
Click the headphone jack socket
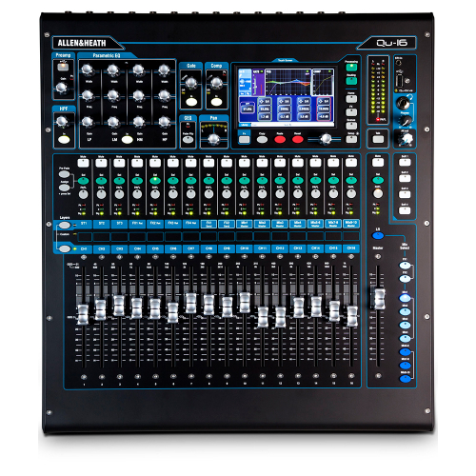pyautogui.click(x=404, y=103)
